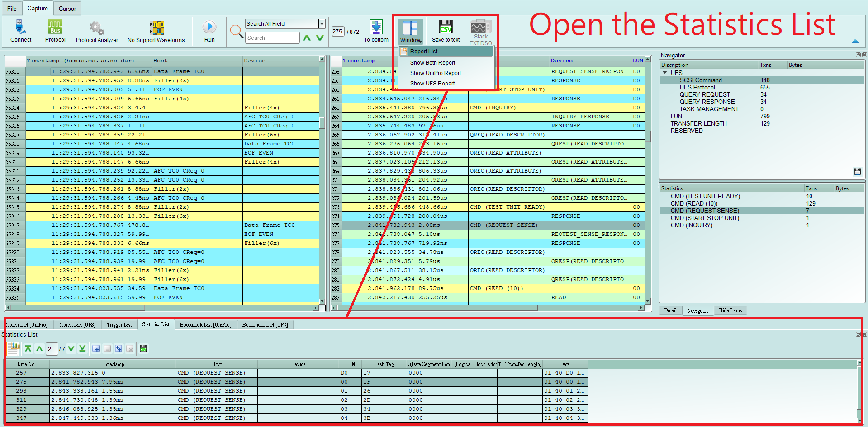Jump to next search result arrow
Image resolution: width=868 pixels, height=427 pixels.
tap(320, 38)
